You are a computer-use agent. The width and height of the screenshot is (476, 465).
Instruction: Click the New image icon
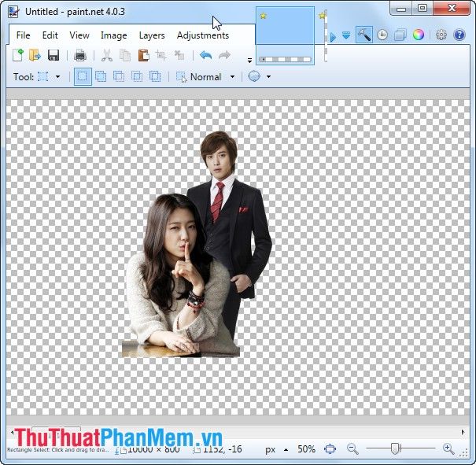(x=18, y=55)
